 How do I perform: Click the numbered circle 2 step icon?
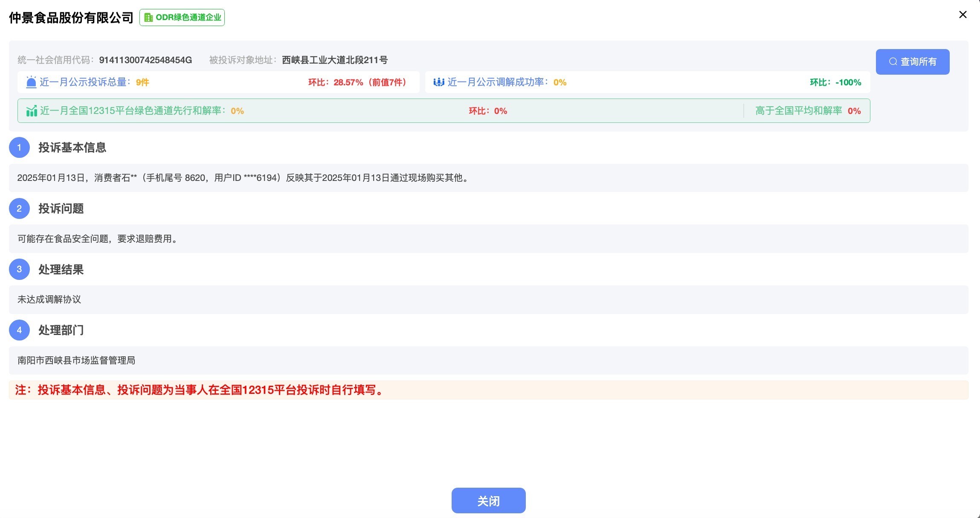tap(19, 209)
